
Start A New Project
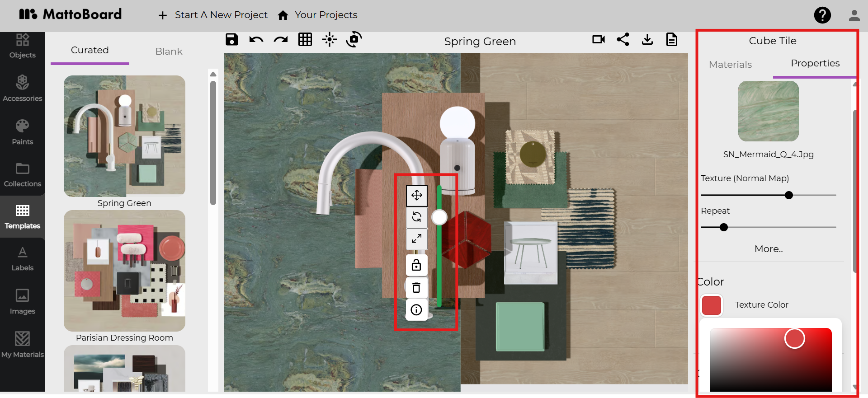(x=213, y=15)
